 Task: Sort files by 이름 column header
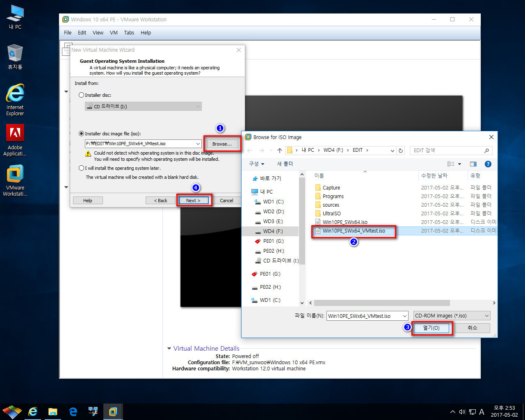coord(319,176)
